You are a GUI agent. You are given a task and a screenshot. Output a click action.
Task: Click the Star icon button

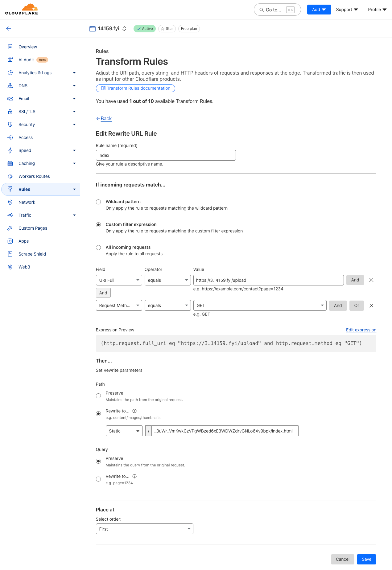[x=167, y=29]
